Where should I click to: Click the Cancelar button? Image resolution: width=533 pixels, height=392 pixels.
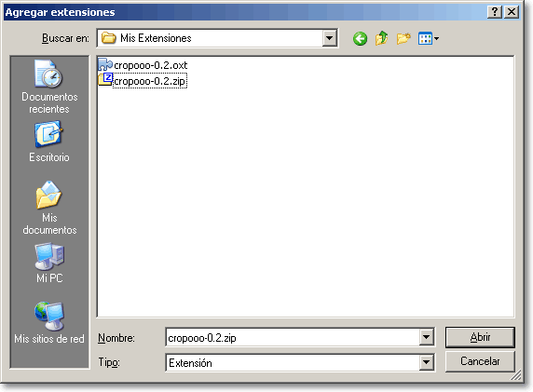480,361
